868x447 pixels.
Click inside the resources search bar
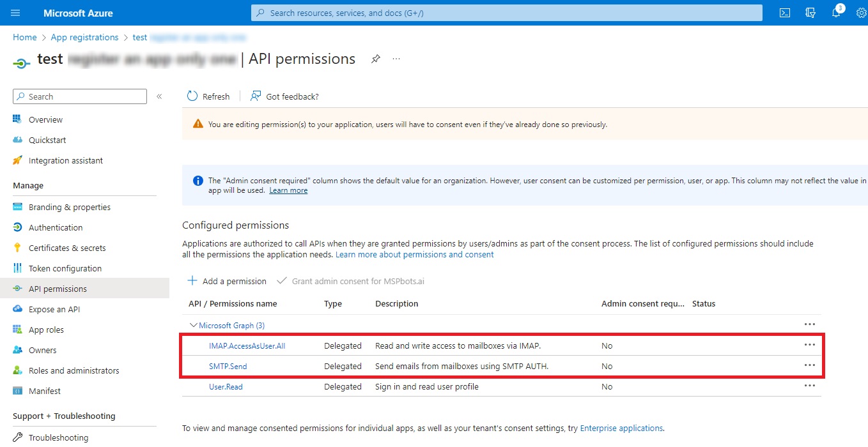(x=506, y=12)
